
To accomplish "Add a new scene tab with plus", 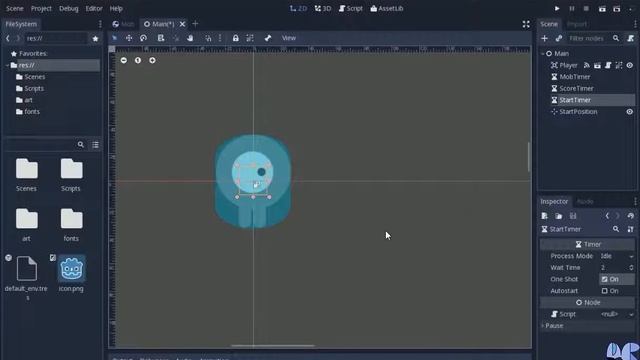I will click(x=195, y=24).
